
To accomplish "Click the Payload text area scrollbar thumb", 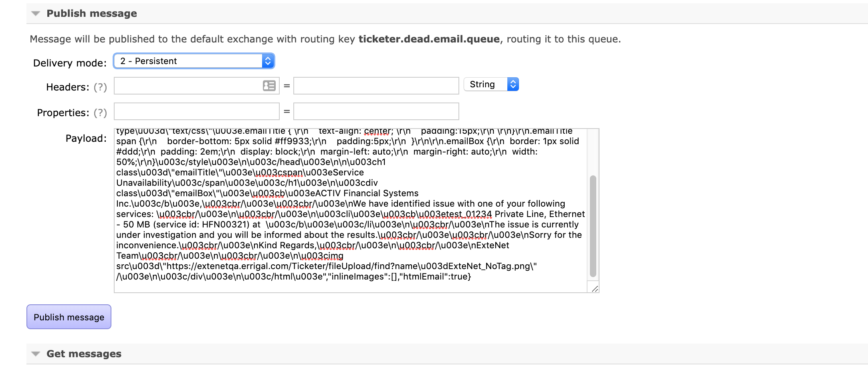I will (593, 226).
